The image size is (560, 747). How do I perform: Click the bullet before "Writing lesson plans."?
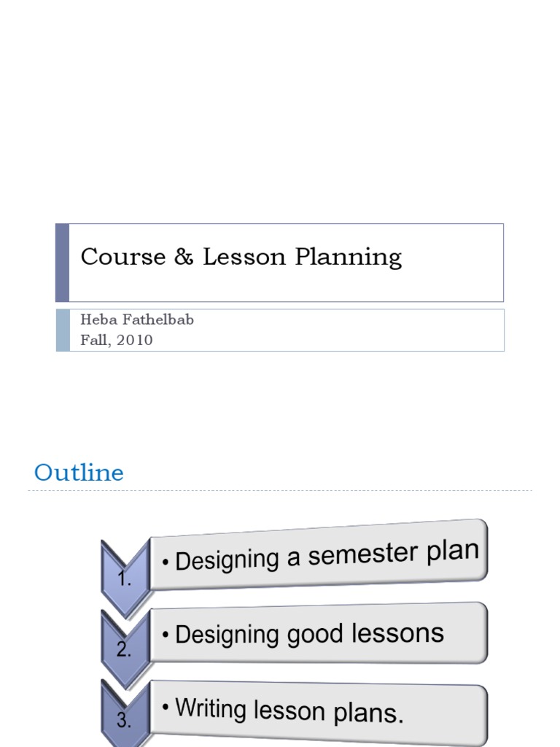point(166,706)
